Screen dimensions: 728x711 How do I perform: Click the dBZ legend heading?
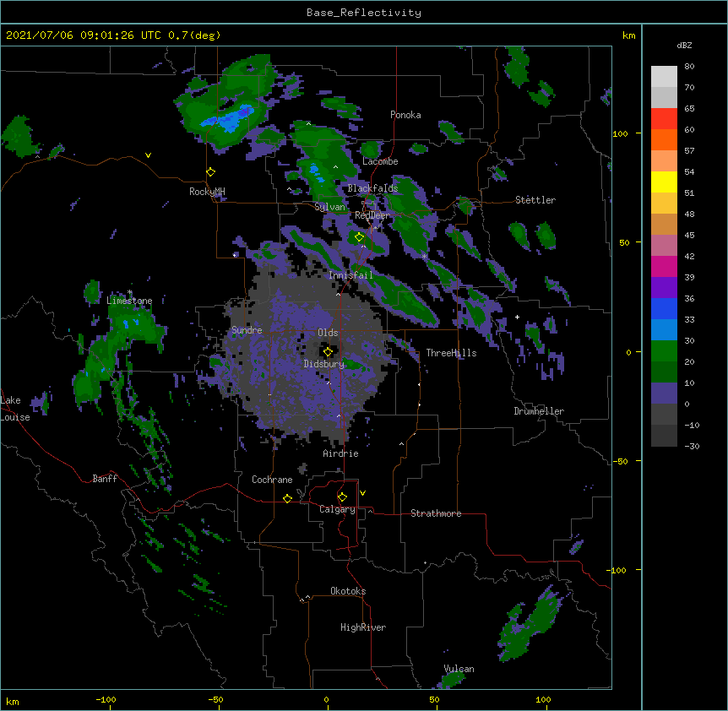tap(684, 45)
